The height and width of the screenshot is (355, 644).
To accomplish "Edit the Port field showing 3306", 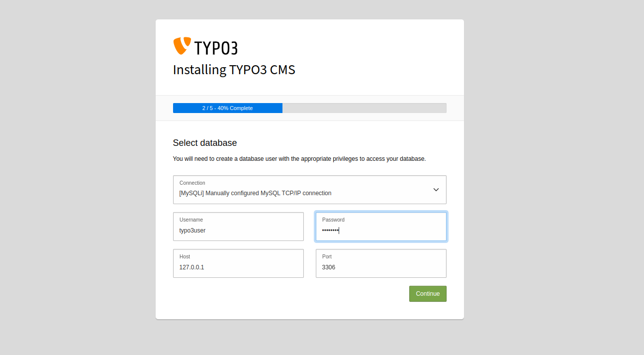I will pyautogui.click(x=381, y=263).
